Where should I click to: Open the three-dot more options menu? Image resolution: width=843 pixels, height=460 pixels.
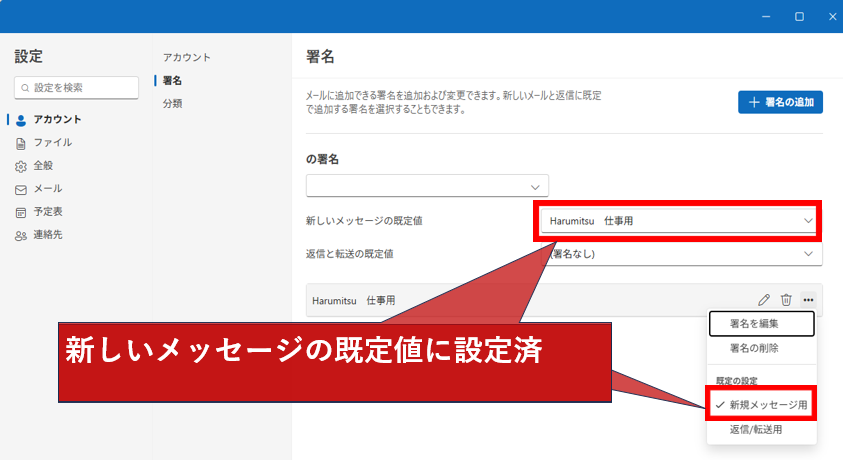click(x=808, y=300)
